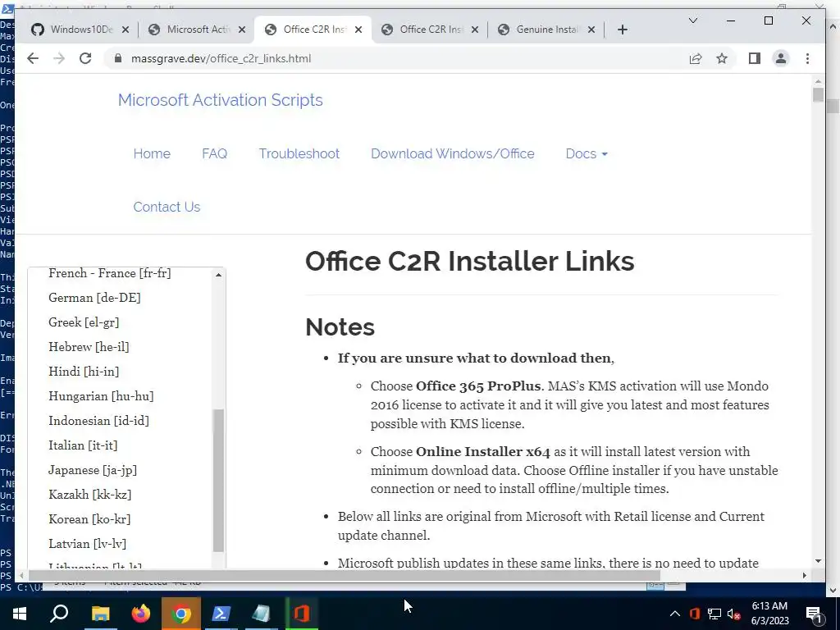Image resolution: width=840 pixels, height=630 pixels.
Task: Select French - France [fr-fr] language
Action: point(110,273)
